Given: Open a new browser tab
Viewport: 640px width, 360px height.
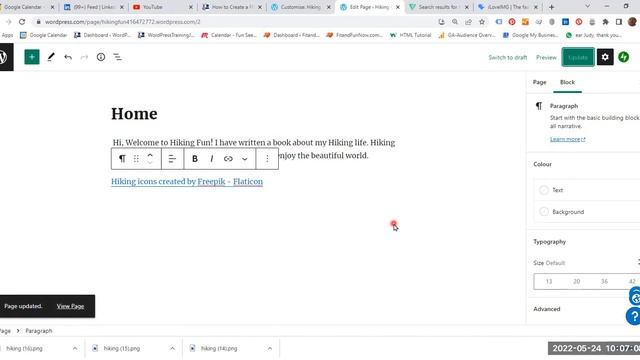Looking at the screenshot, I should pos(551,7).
